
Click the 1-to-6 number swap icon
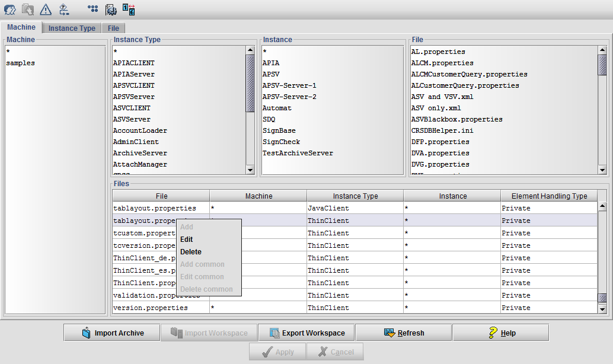coord(129,9)
